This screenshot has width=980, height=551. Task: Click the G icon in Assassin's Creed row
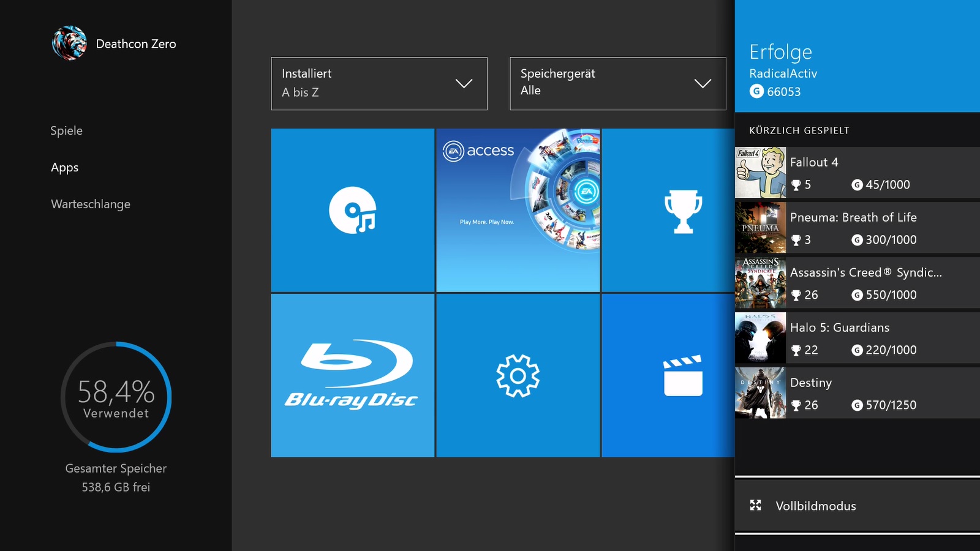pyautogui.click(x=858, y=295)
